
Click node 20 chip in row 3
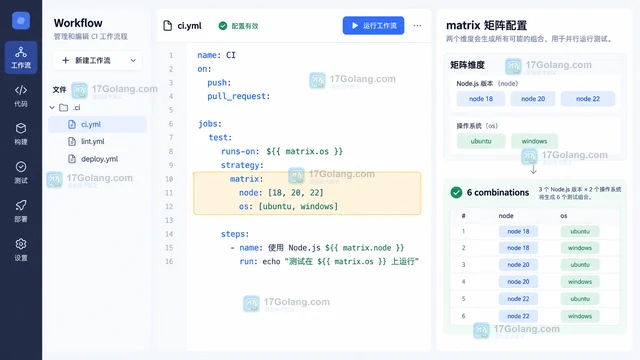pos(518,264)
